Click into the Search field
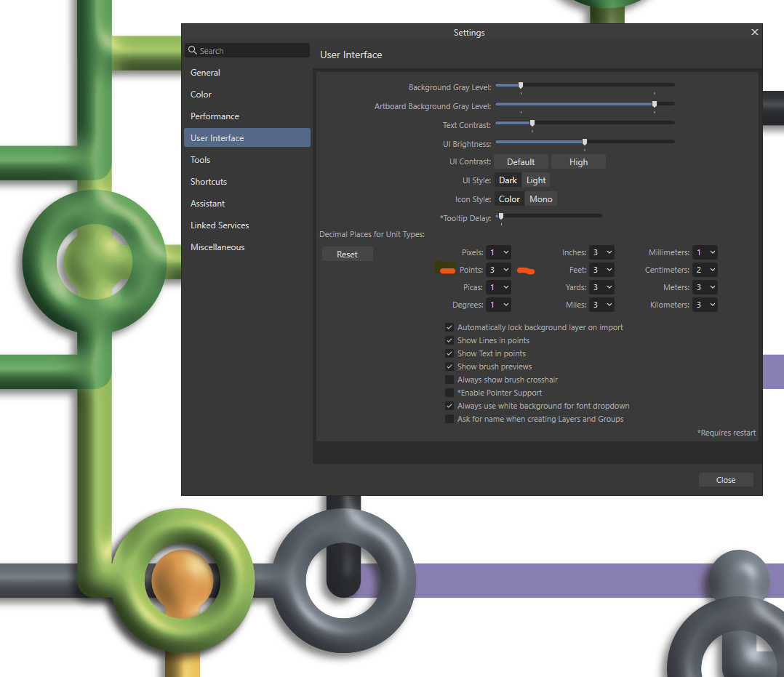Screen dimensions: 784x677 click(247, 50)
